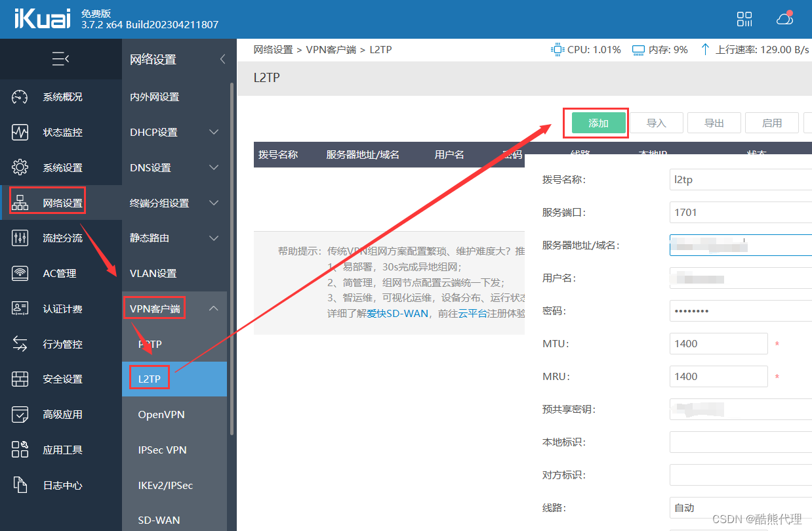
Task: Open 日志中心 document icon
Action: click(20, 485)
